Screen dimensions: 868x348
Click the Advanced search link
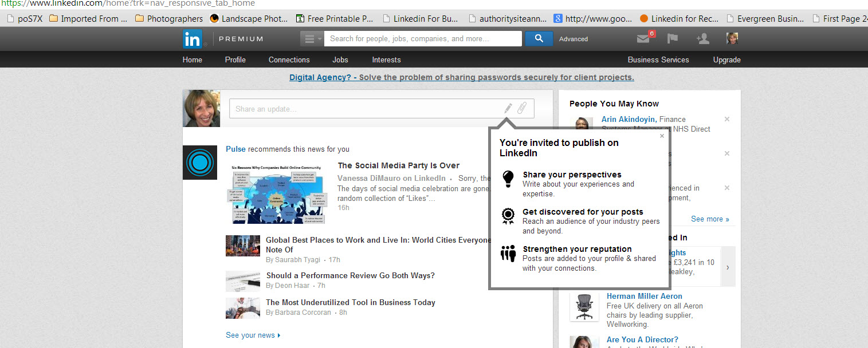coord(574,39)
